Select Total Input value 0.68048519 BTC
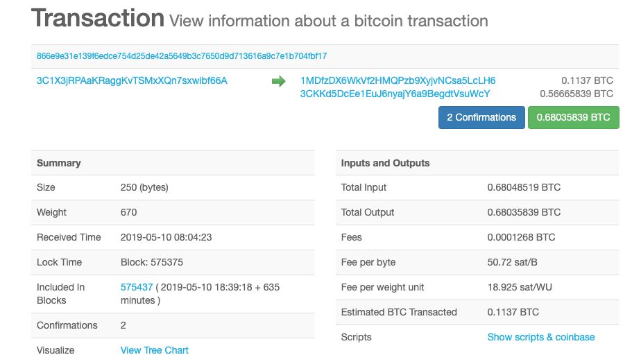The image size is (632, 364). pos(524,187)
